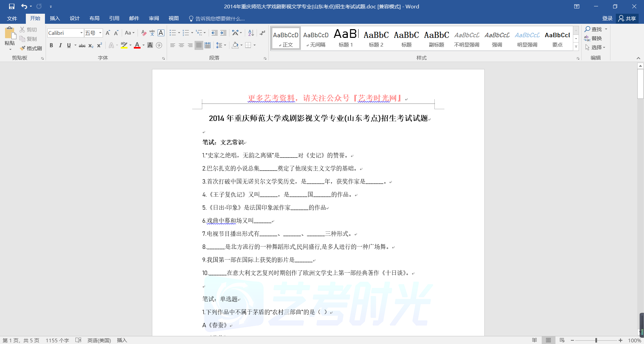Switch to the 插入 (Insert) ribbon tab
Image resolution: width=644 pixels, height=344 pixels.
click(x=55, y=18)
